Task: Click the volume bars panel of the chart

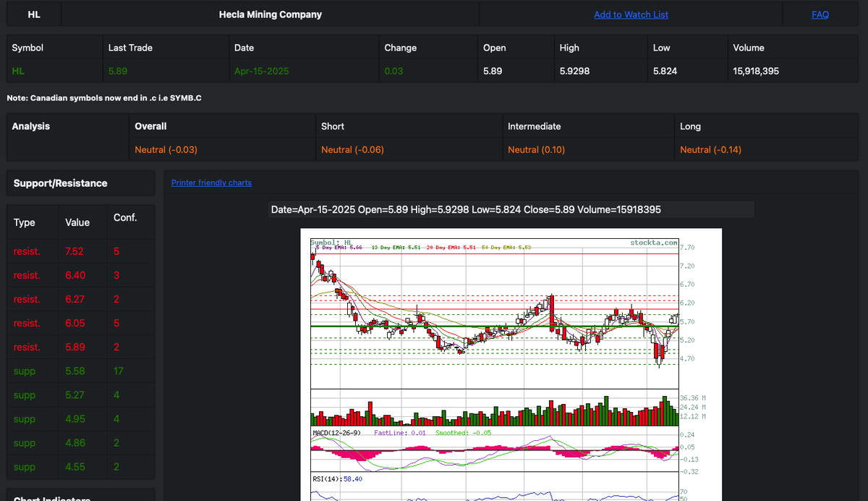Action: pyautogui.click(x=494, y=408)
